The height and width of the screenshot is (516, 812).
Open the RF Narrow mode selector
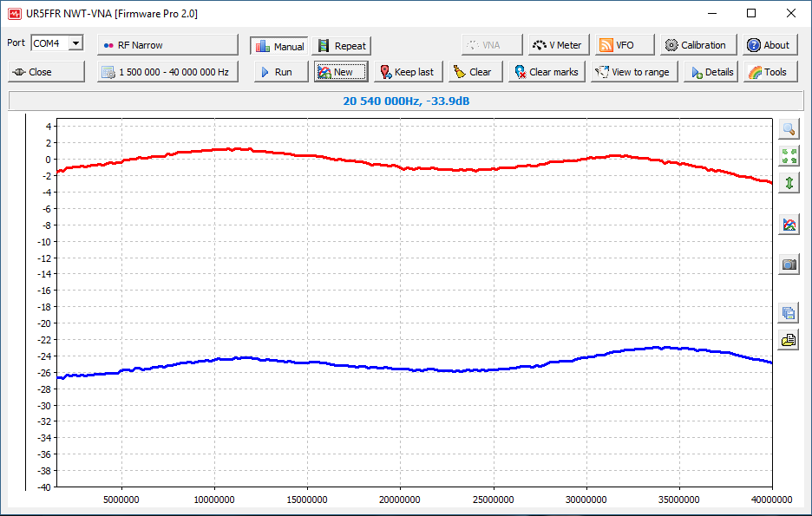[x=167, y=45]
